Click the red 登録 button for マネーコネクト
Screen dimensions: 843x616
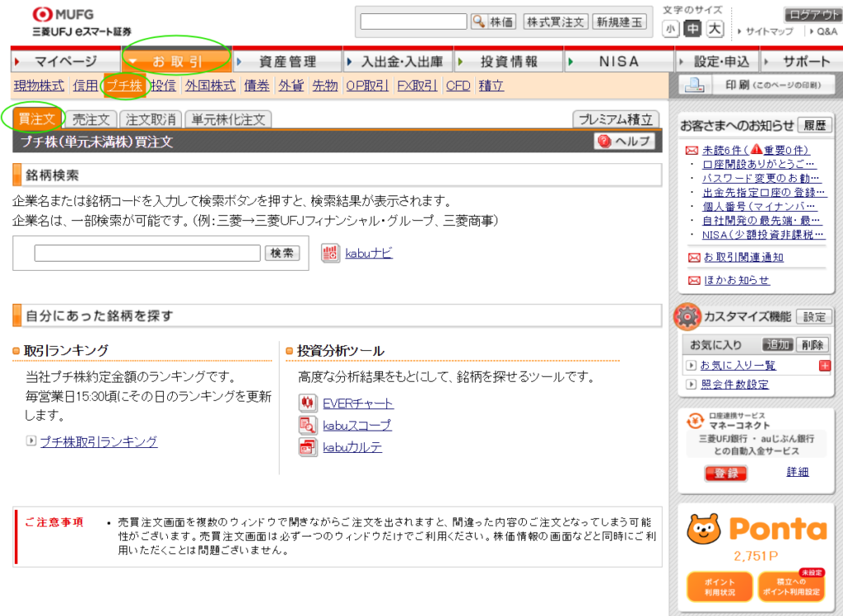pyautogui.click(x=725, y=473)
